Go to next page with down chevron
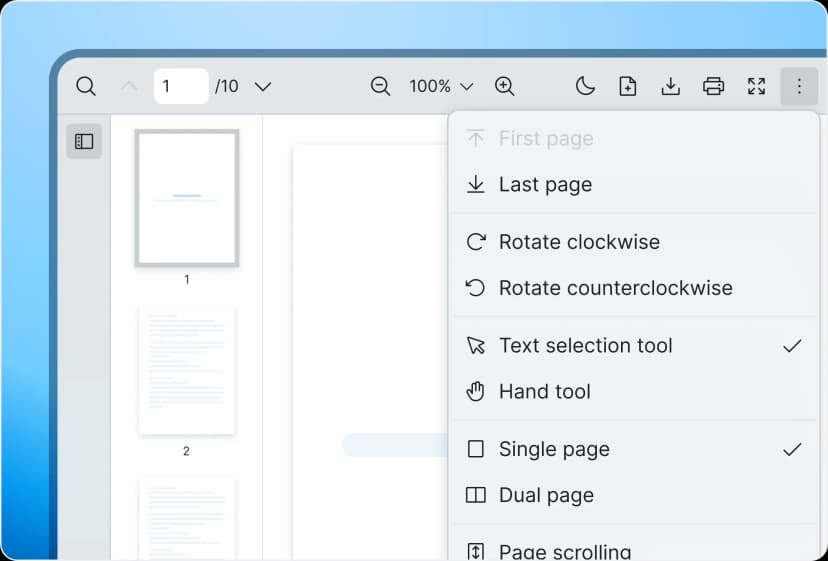 click(263, 86)
